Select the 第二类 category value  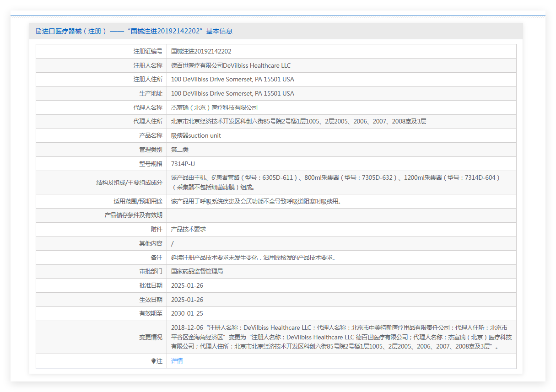(x=180, y=150)
